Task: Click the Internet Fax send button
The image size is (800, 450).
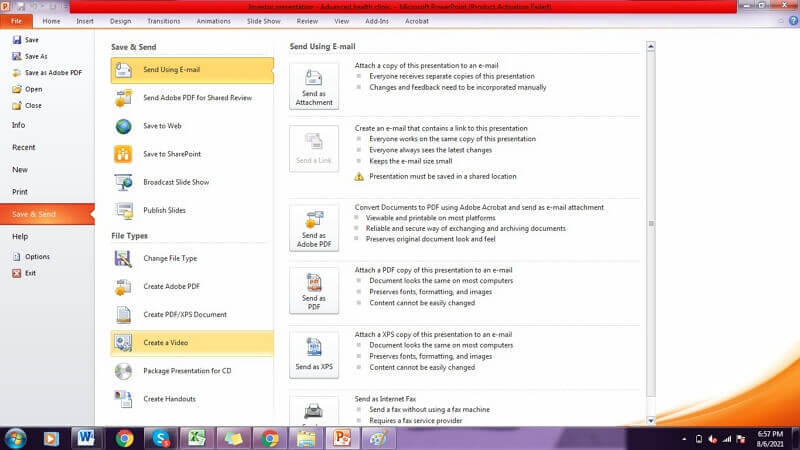Action: (314, 412)
